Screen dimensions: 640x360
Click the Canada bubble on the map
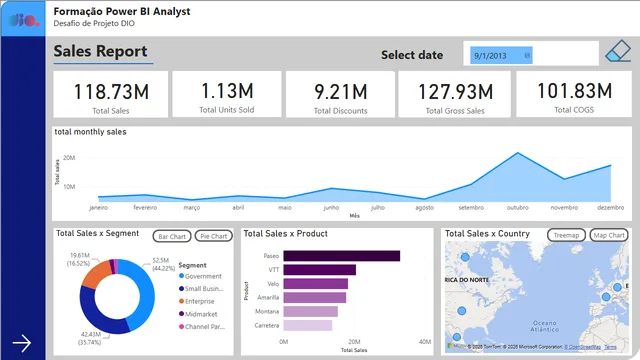click(x=465, y=257)
